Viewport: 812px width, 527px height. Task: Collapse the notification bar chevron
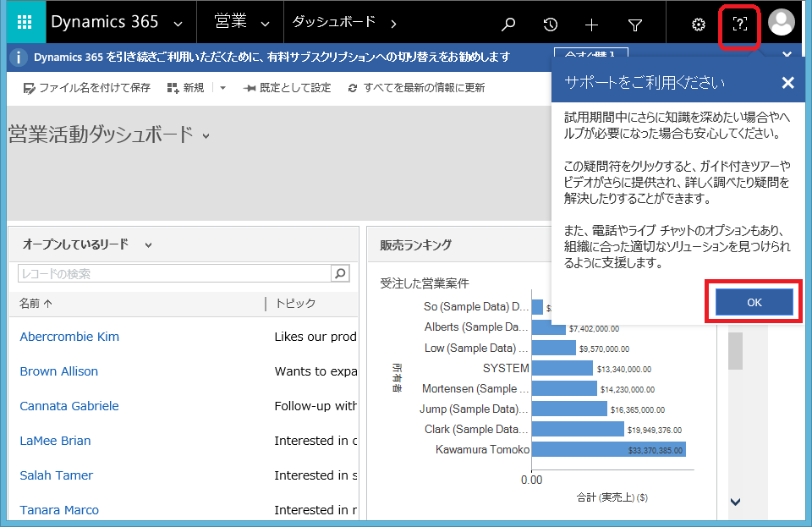click(x=787, y=54)
